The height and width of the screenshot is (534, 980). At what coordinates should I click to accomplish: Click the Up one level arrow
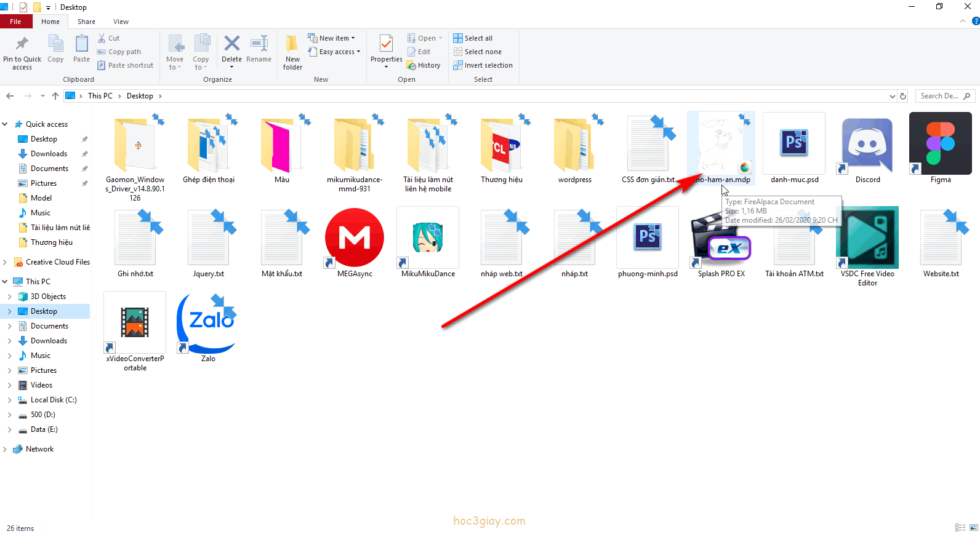coord(55,96)
